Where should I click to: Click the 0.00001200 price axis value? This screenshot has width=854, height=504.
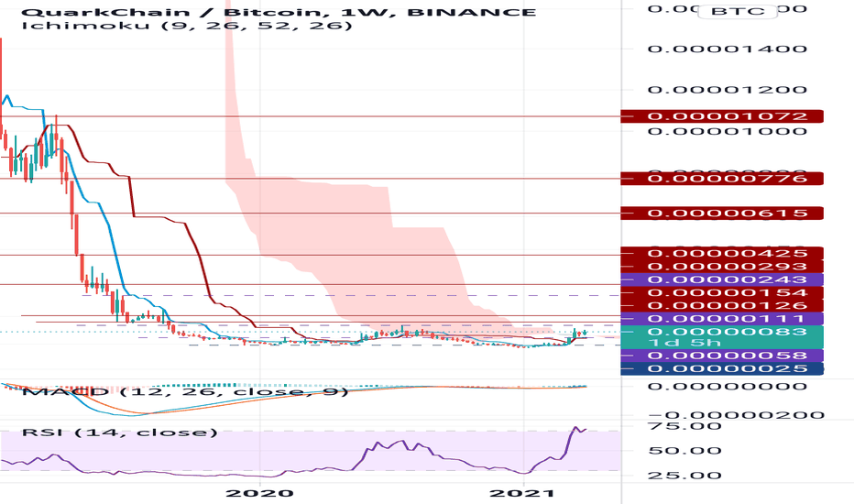728,90
